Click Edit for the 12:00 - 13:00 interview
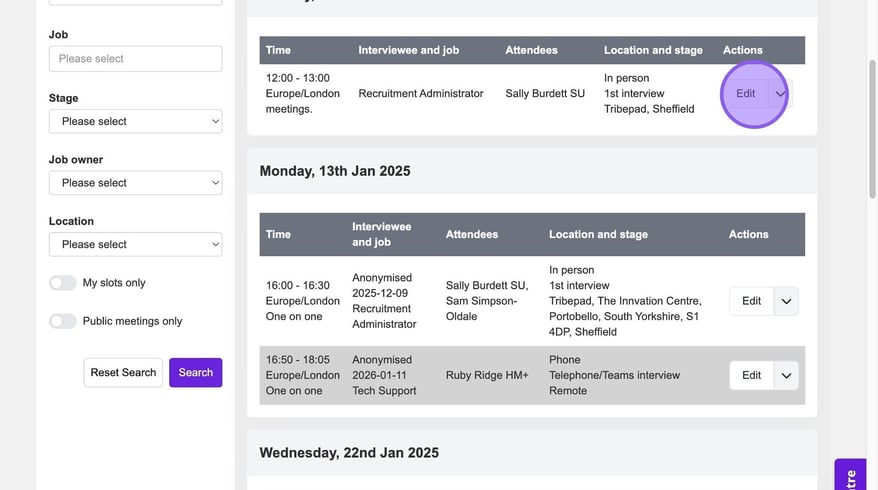Image resolution: width=878 pixels, height=490 pixels. 745,94
